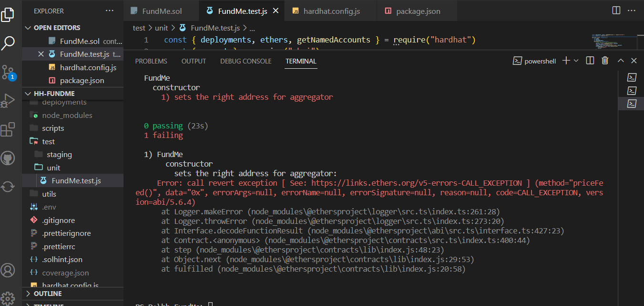Viewport: 644px width, 306px height.
Task: Expand the OUTLINE section
Action: click(73, 294)
